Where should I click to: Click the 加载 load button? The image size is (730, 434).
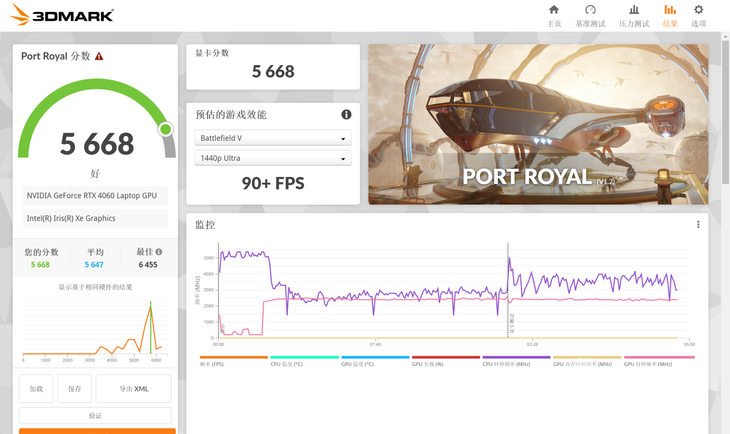36,388
